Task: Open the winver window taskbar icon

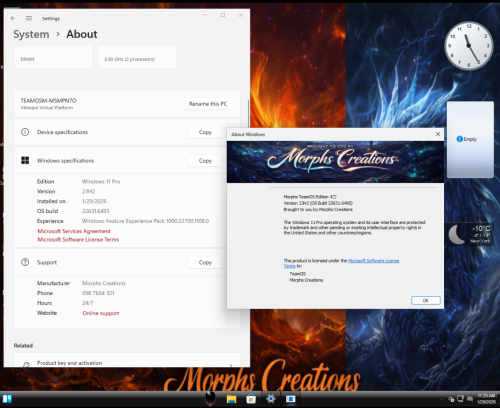Action: pos(291,399)
